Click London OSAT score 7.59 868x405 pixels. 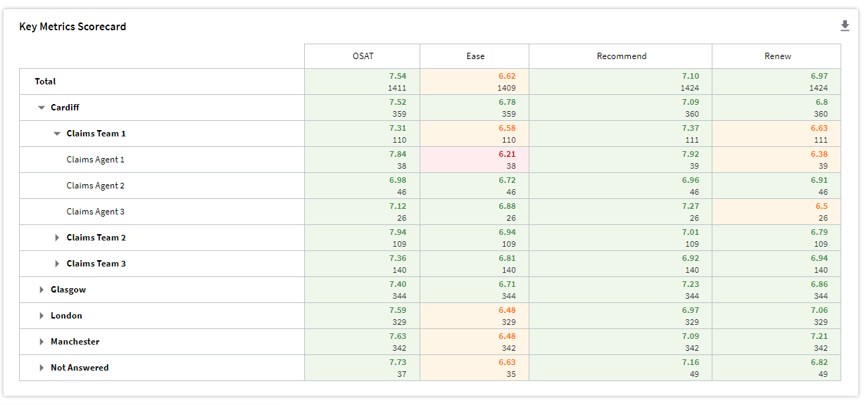(x=398, y=310)
